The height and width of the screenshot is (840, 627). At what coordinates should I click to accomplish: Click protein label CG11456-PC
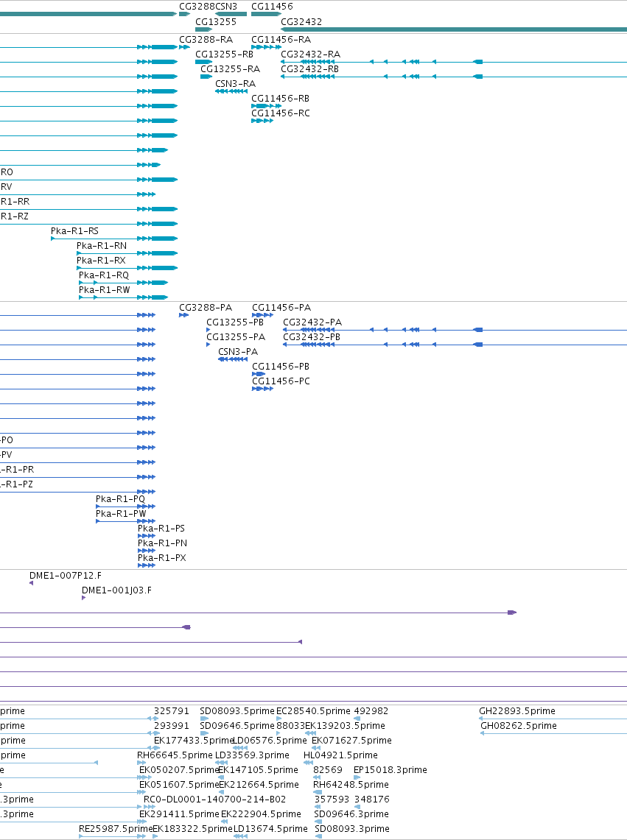click(281, 381)
